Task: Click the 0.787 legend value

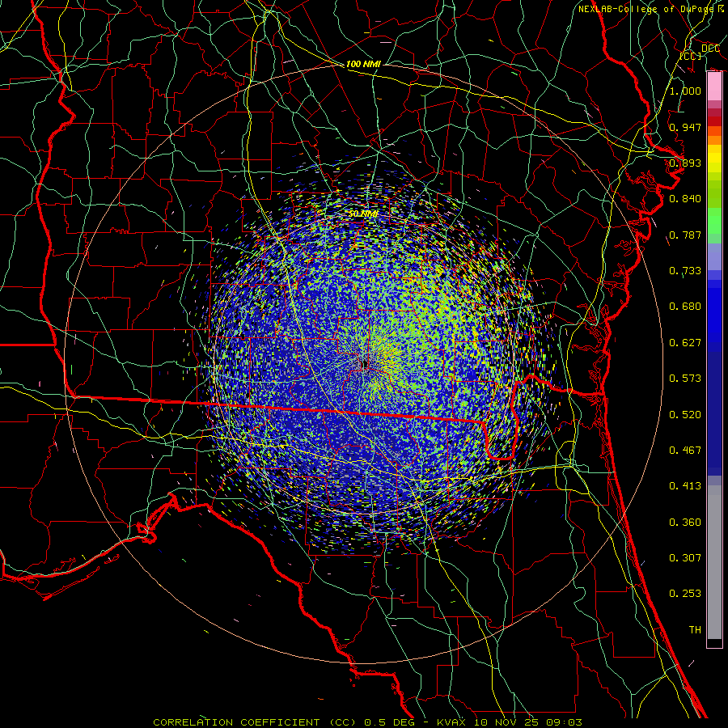Action: coord(685,235)
